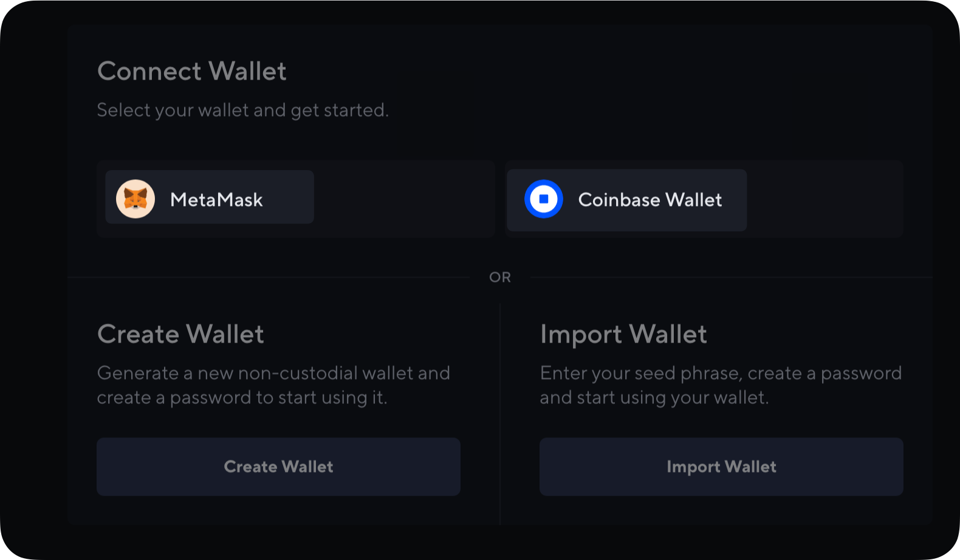Click the Create Wallet button
This screenshot has height=560, width=960.
278,466
